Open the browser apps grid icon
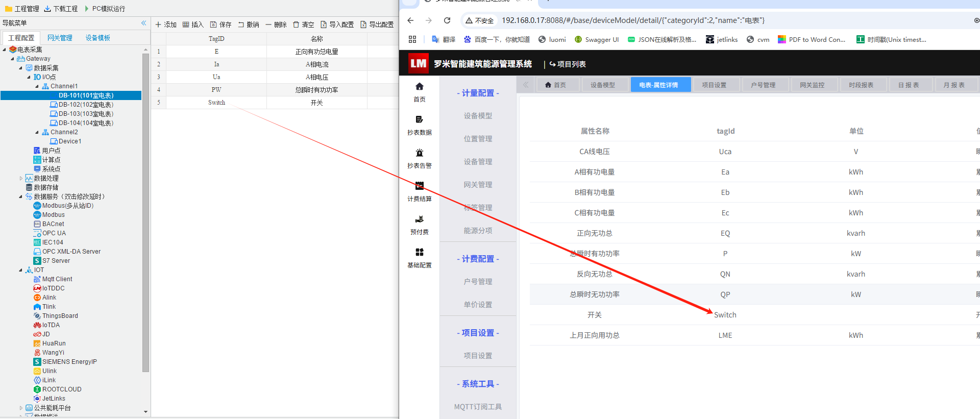The height and width of the screenshot is (419, 980). click(412, 39)
